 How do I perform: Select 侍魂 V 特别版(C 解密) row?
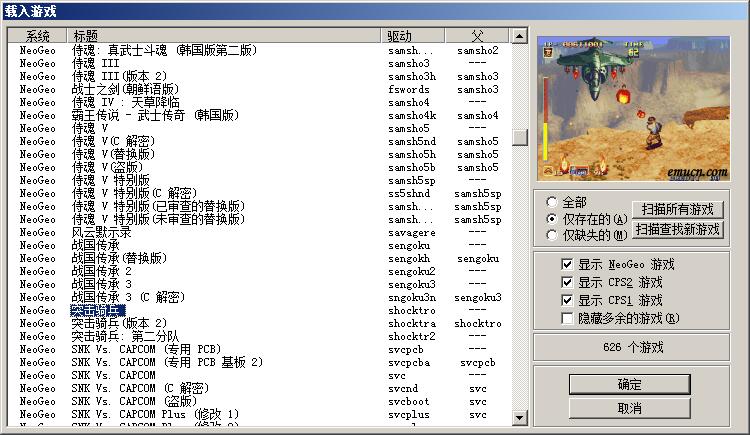point(259,193)
